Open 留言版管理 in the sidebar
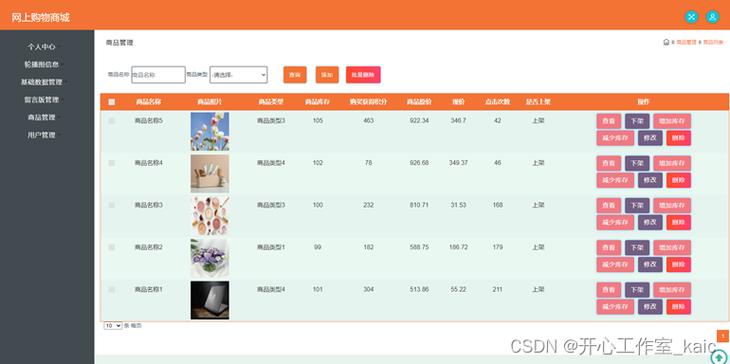Screen dimensions: 730x364 pos(41,100)
